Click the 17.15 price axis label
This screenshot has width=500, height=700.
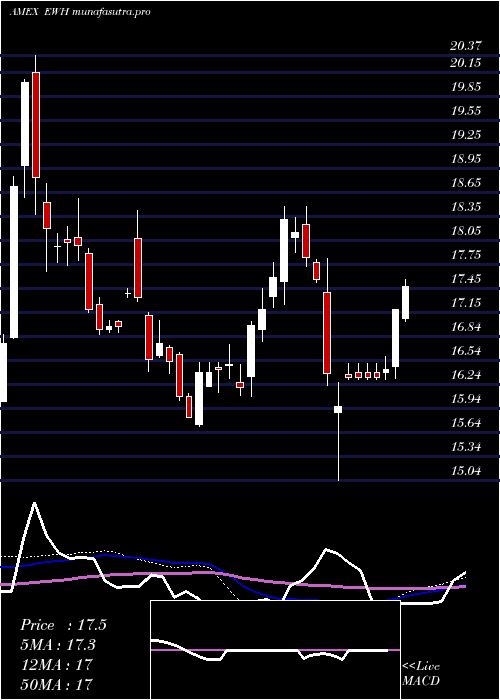tap(466, 304)
